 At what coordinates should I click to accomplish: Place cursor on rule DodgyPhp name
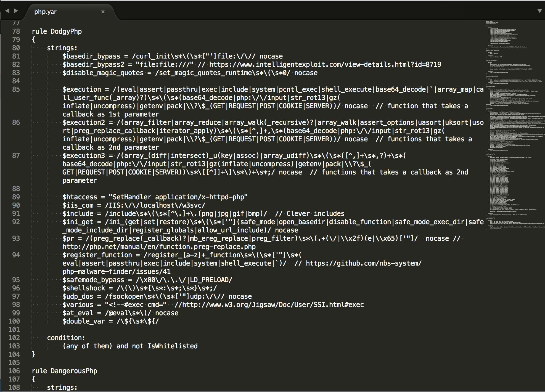(66, 31)
